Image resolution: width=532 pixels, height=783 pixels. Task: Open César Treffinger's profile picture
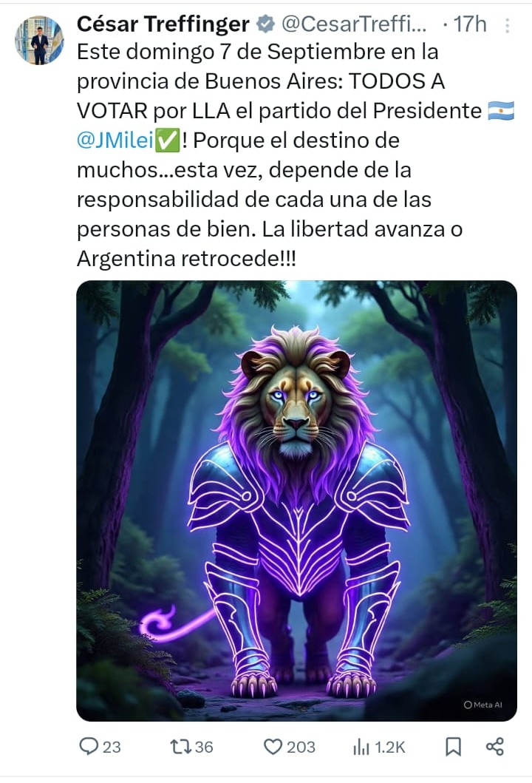(39, 41)
